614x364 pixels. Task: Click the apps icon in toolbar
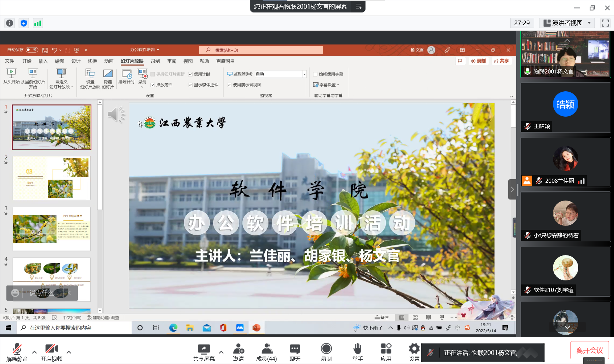click(x=386, y=349)
